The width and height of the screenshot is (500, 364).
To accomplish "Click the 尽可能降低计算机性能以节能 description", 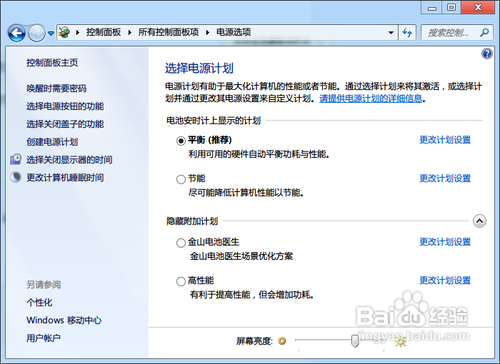I will click(x=246, y=192).
